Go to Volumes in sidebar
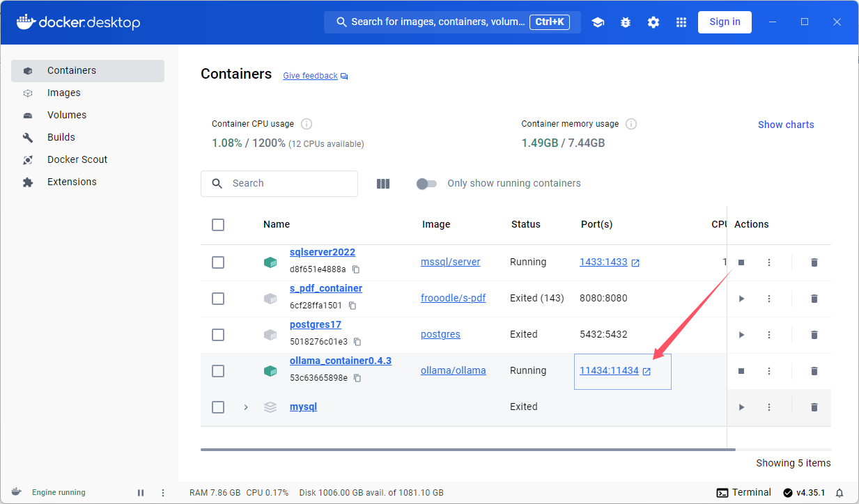 tap(88, 116)
